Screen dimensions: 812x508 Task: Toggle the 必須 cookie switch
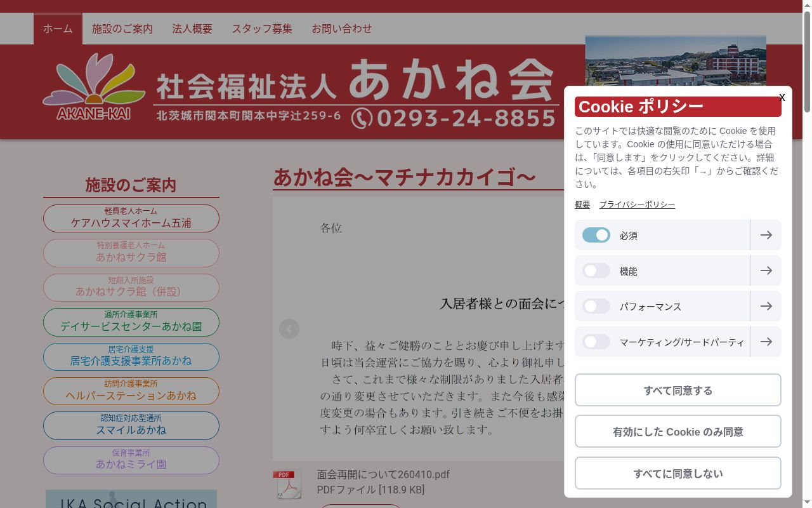pos(596,235)
